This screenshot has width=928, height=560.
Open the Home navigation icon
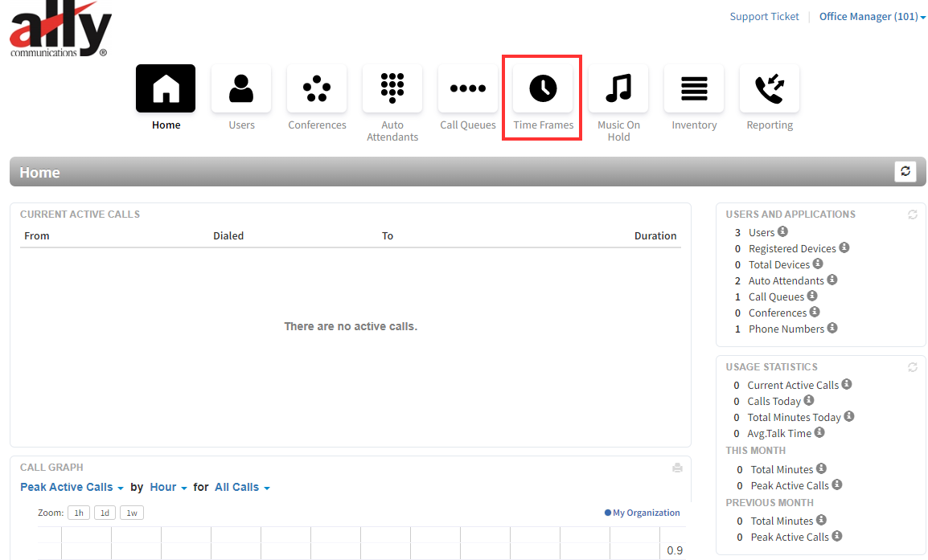[166, 88]
